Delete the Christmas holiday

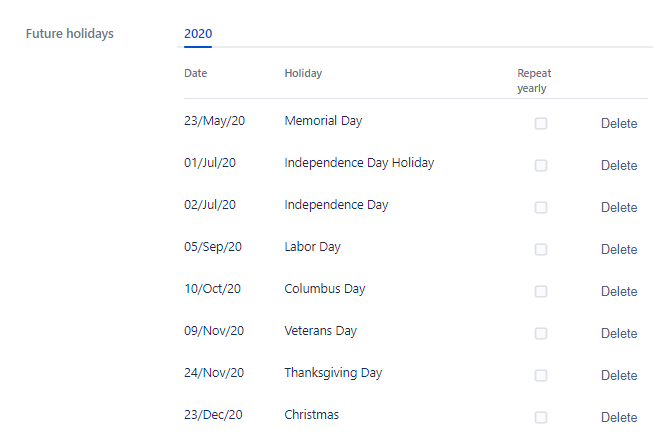pos(618,418)
